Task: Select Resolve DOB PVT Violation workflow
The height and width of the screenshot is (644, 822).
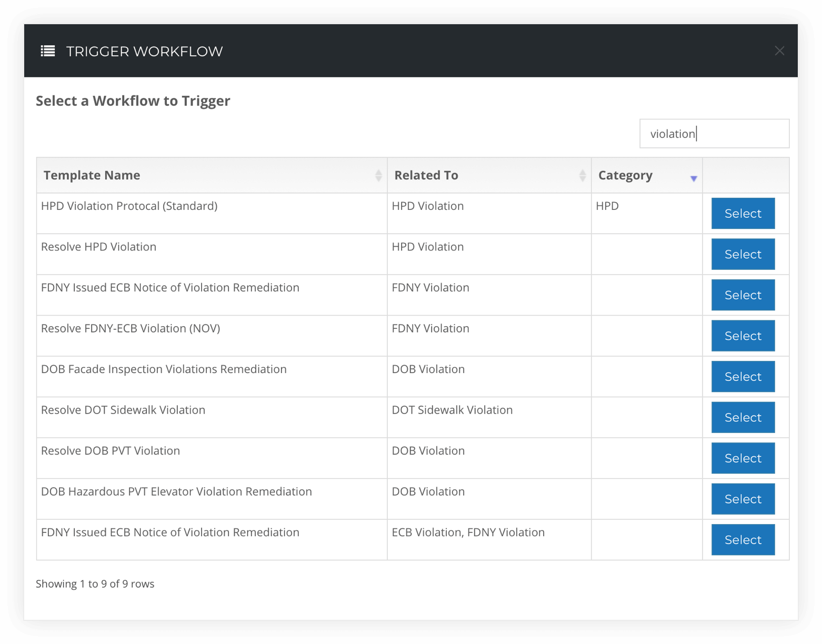Action: tap(743, 458)
